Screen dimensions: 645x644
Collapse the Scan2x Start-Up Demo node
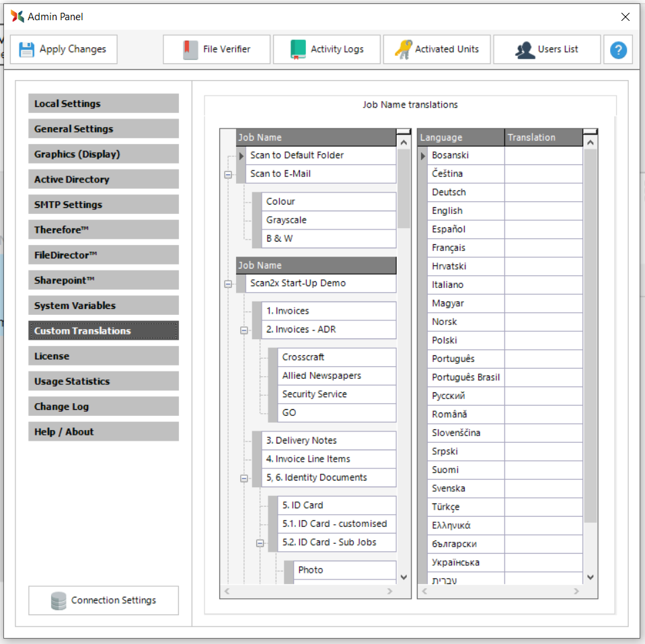click(228, 284)
